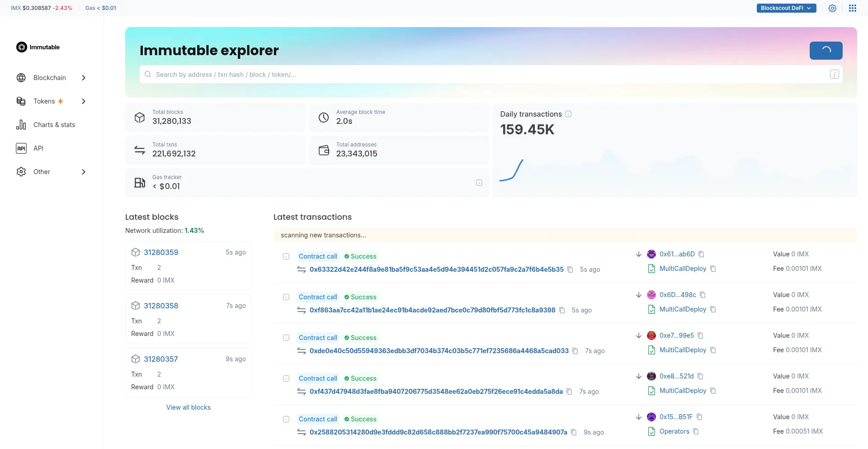Toggle details for 0xde0e40c50 transaction row
The width and height of the screenshot is (868, 449).
[x=286, y=338]
